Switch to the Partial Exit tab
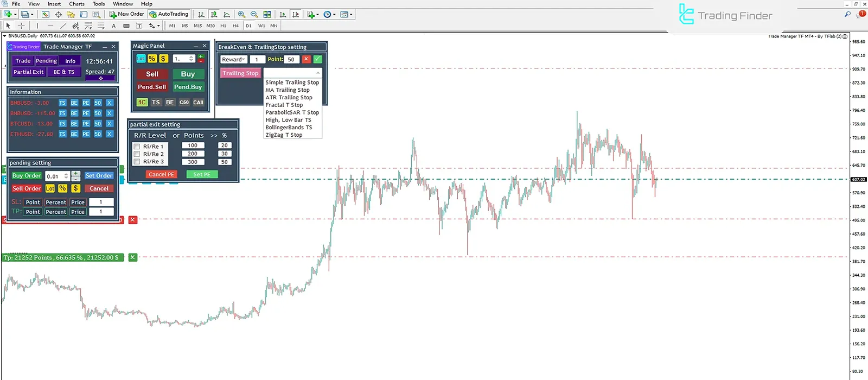 coord(29,72)
